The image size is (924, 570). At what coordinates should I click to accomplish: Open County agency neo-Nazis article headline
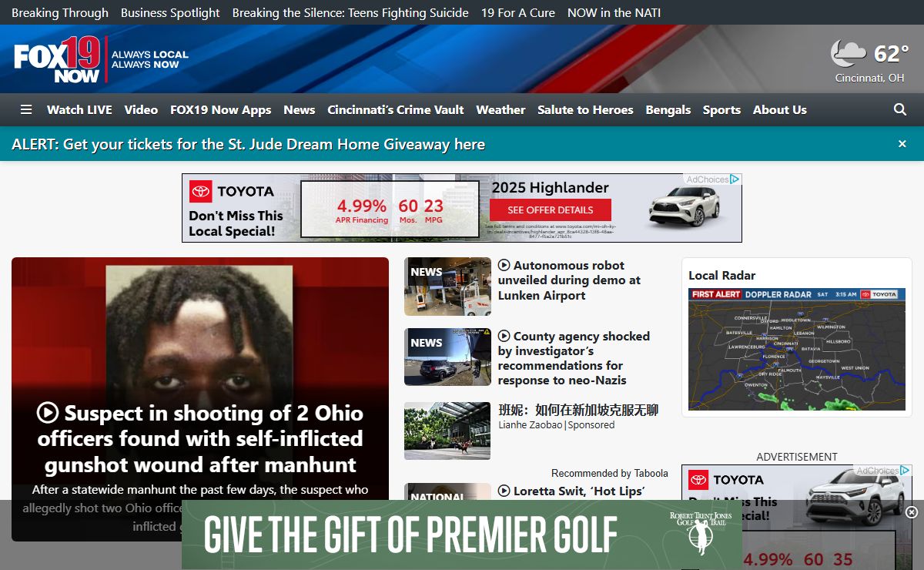(x=574, y=358)
